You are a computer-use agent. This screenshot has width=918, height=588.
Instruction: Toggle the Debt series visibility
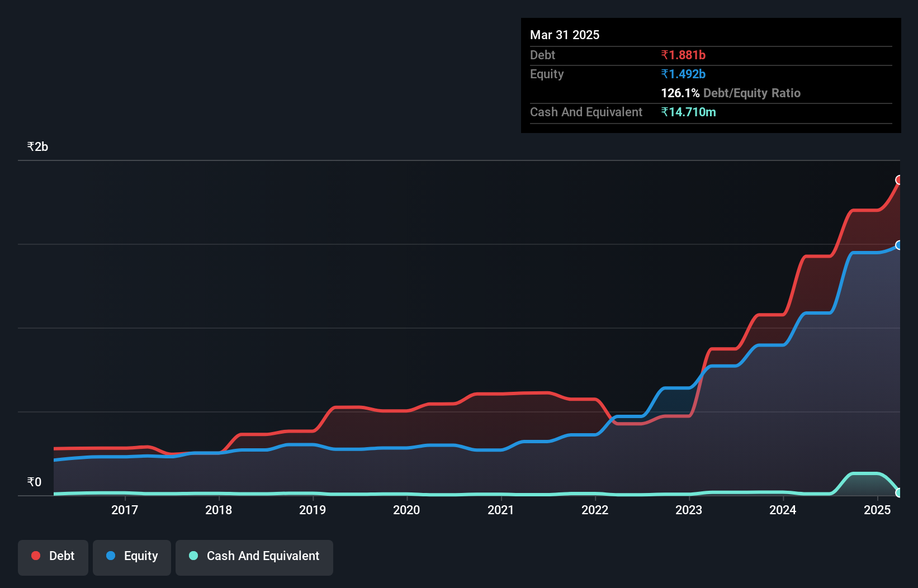(x=53, y=556)
